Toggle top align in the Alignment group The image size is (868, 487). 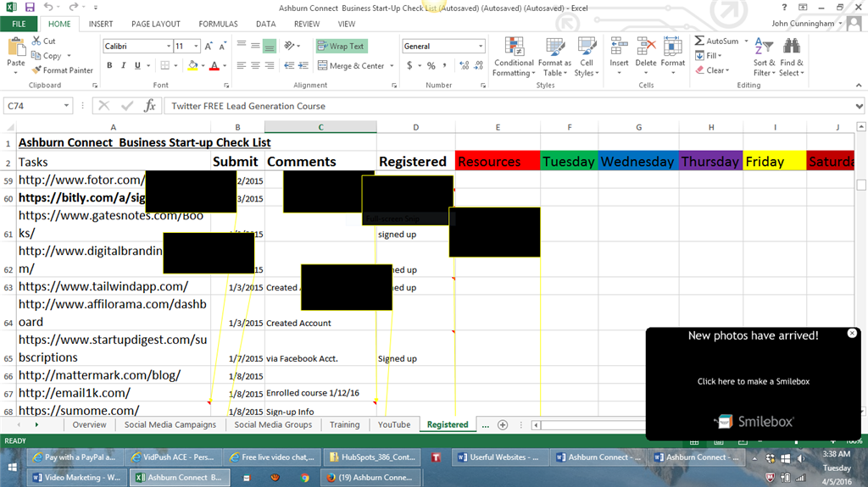242,46
